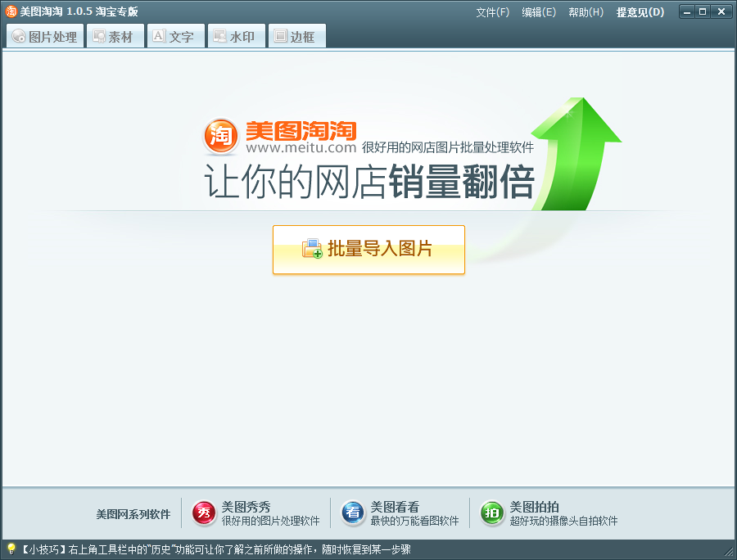The width and height of the screenshot is (737, 560).
Task: Click the blue 美图看看 eye icon
Action: (351, 511)
